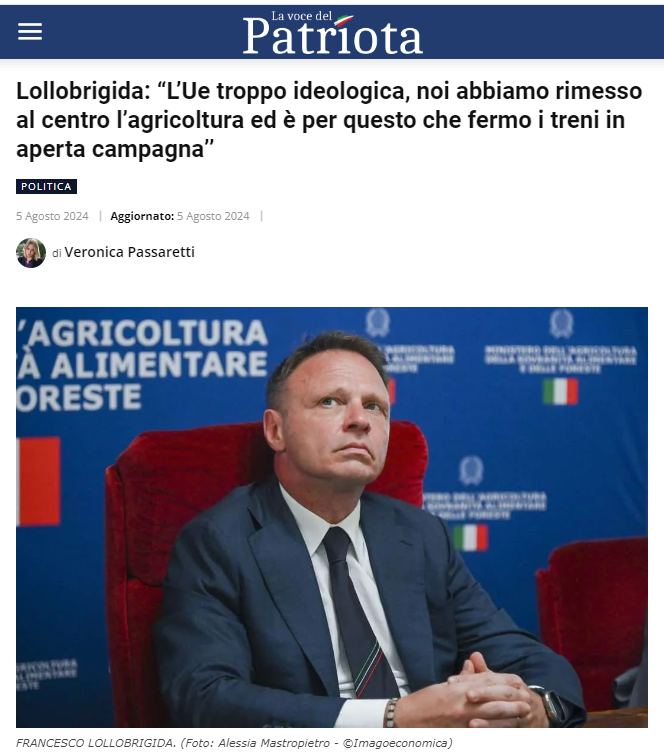The width and height of the screenshot is (664, 752).
Task: Click the 5 Agosto 2024 publish date
Action: 52,216
